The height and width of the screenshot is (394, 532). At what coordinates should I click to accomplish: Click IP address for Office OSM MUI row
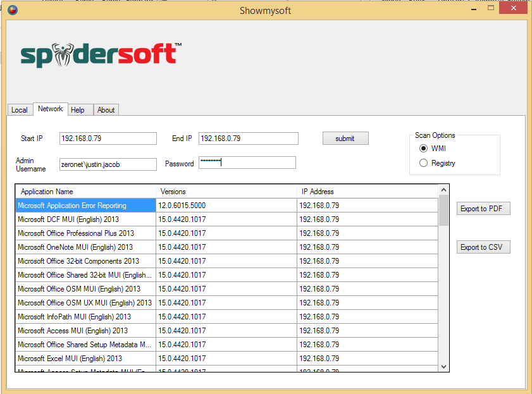point(368,289)
